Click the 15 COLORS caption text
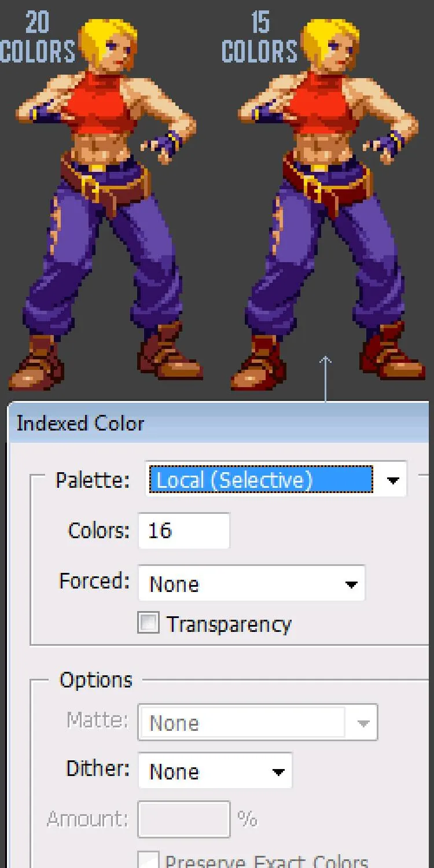The width and height of the screenshot is (434, 868). [x=260, y=38]
